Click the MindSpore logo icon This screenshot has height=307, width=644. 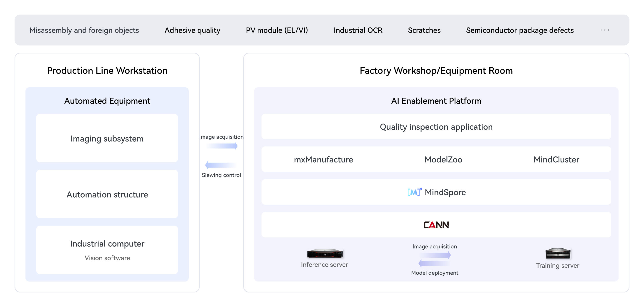coord(414,192)
